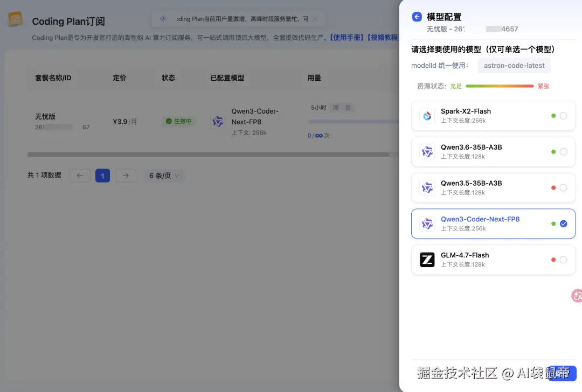
Task: Click the 状态 column header
Action: (x=168, y=78)
